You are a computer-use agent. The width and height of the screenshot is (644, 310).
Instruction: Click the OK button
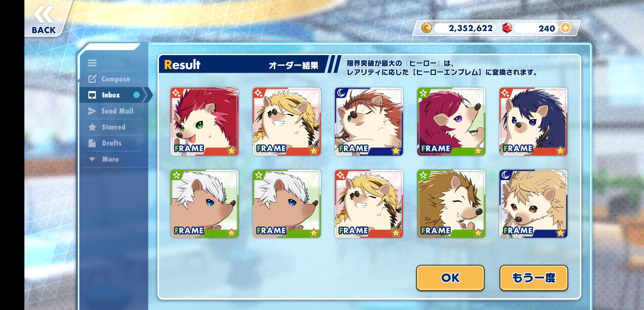coord(450,278)
